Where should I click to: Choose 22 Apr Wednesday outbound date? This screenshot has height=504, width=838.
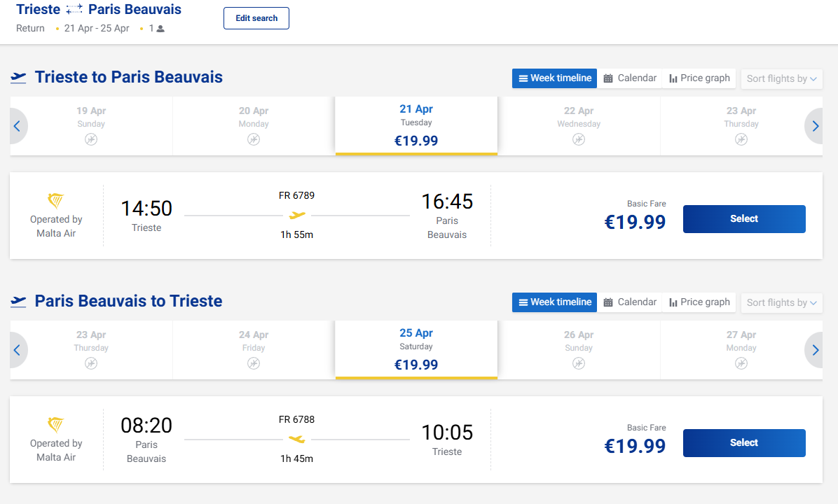579,125
